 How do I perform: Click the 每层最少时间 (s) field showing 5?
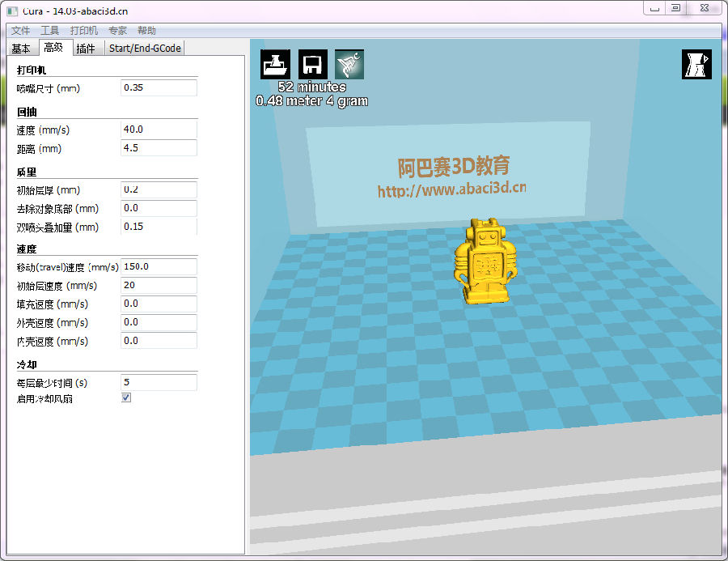[x=159, y=383]
